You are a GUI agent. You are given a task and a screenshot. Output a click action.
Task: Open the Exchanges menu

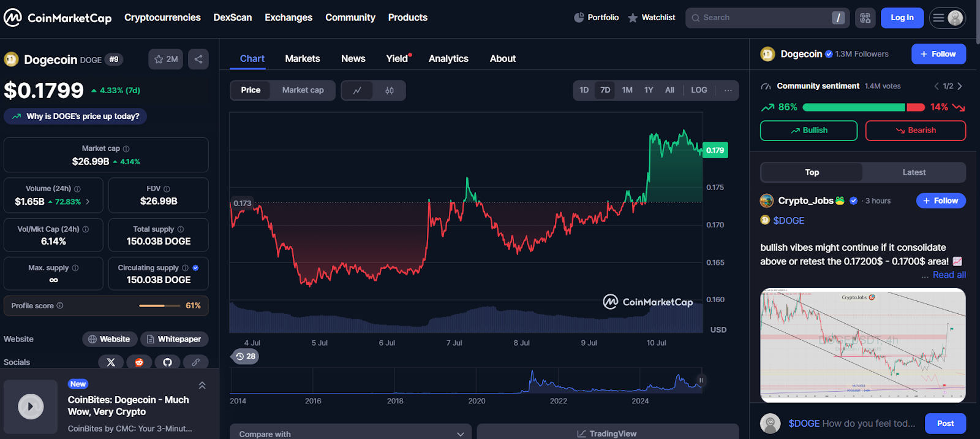click(x=288, y=18)
